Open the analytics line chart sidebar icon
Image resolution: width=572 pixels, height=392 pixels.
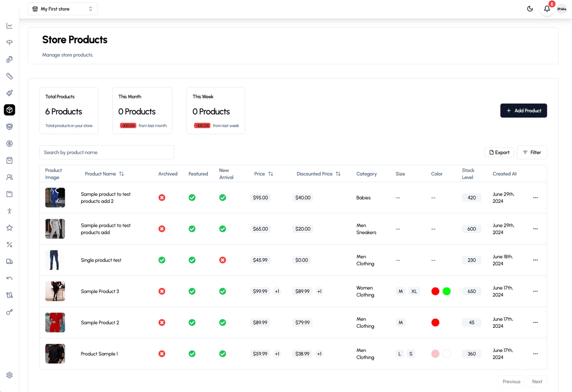10,26
